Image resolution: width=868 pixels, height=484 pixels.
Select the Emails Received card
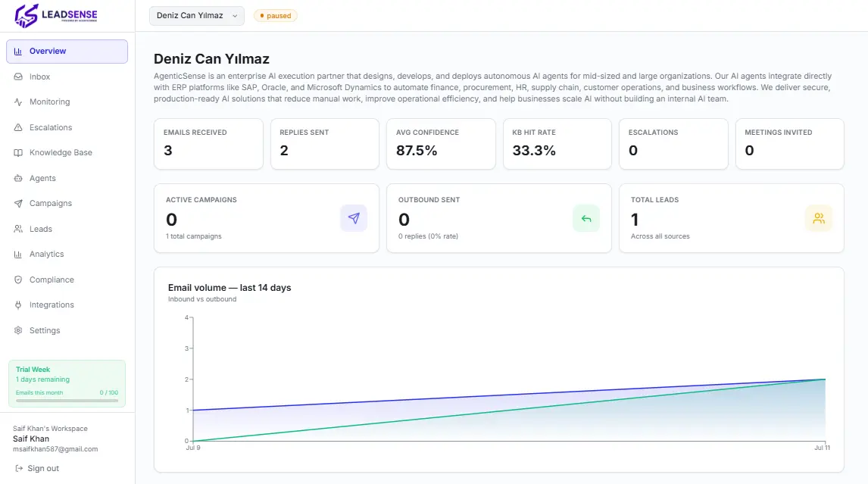pyautogui.click(x=209, y=144)
